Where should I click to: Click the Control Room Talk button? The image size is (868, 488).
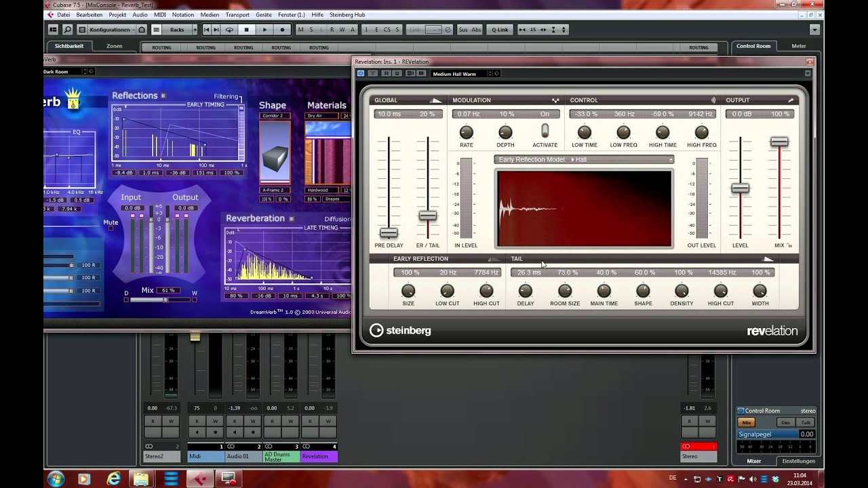805,422
